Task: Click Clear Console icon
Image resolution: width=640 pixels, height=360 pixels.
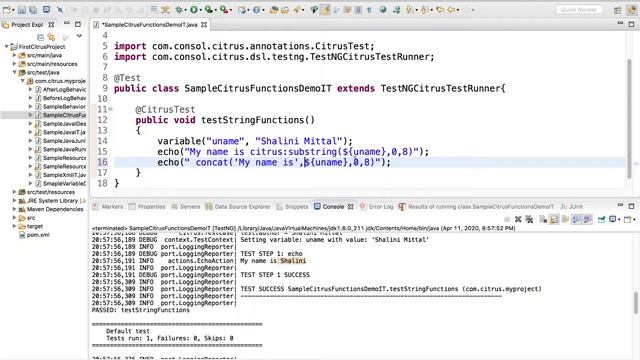Action: click(543, 220)
